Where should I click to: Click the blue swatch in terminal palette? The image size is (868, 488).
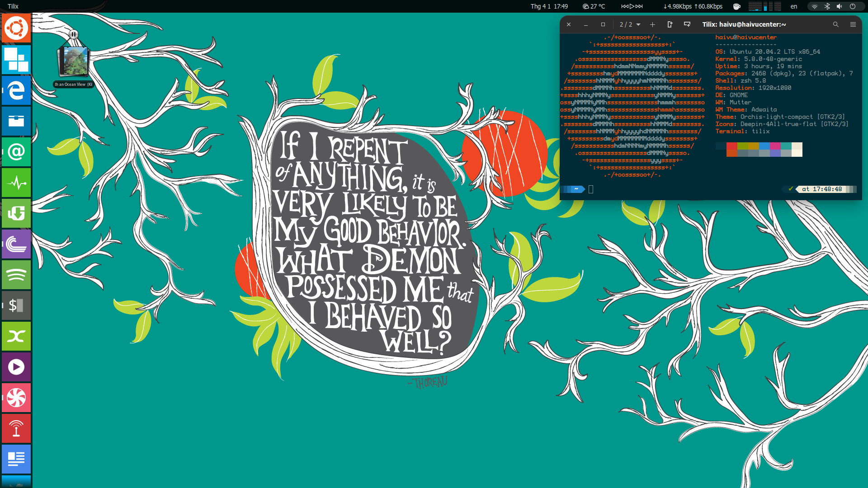(x=764, y=146)
